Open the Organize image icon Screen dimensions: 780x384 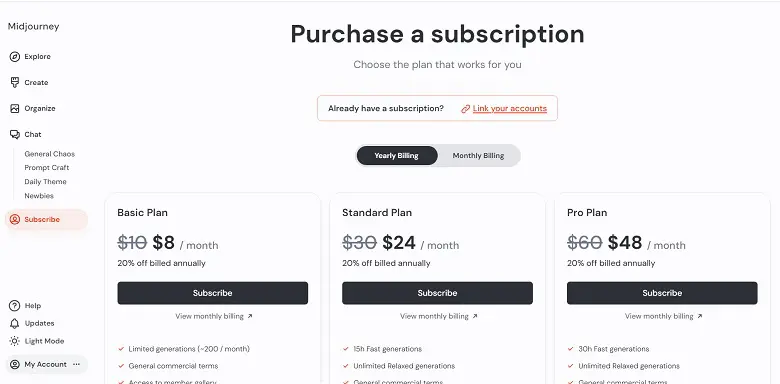point(15,108)
